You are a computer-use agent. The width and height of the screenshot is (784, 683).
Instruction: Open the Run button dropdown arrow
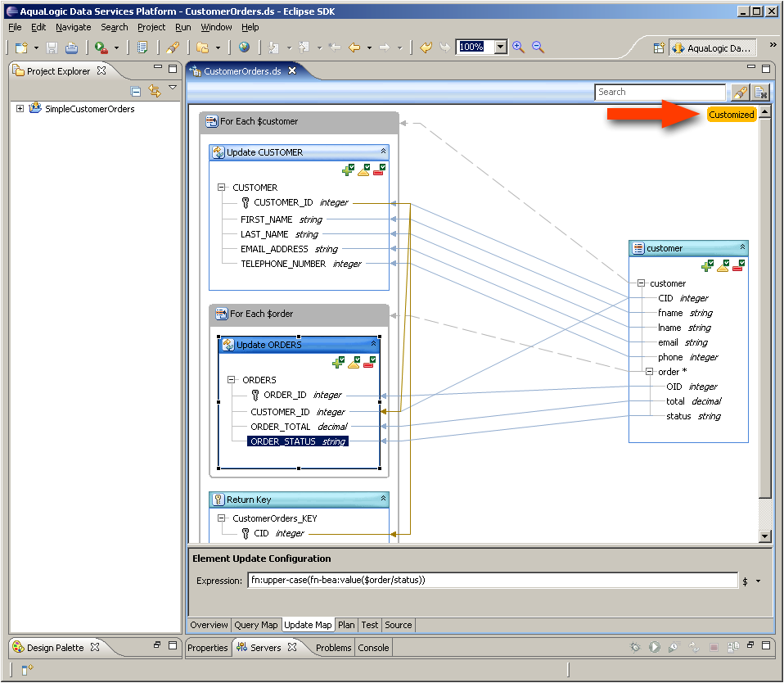pyautogui.click(x=116, y=48)
